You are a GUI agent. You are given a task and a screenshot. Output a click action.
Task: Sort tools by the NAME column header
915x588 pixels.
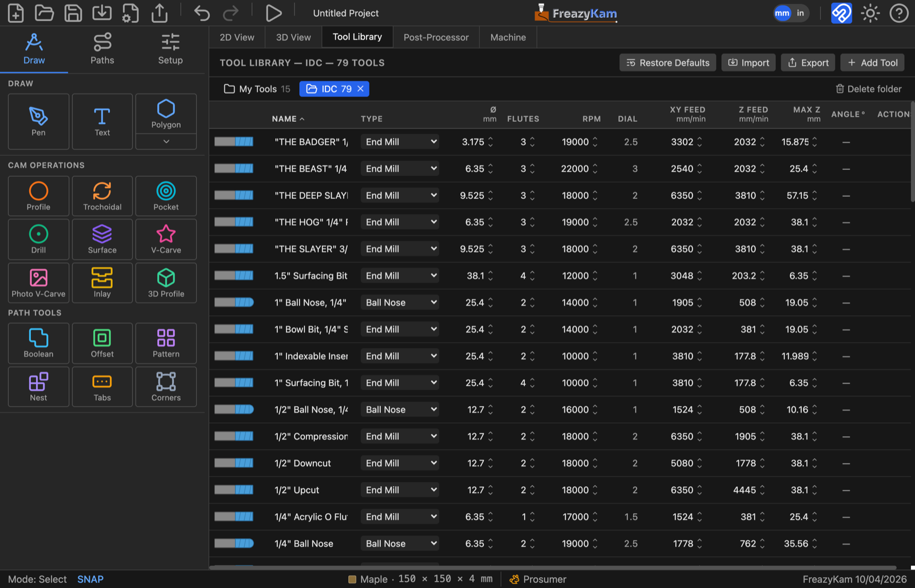click(288, 119)
